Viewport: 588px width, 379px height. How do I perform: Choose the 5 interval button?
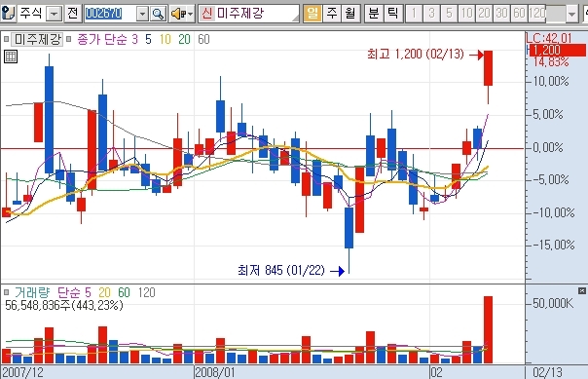[x=449, y=14]
